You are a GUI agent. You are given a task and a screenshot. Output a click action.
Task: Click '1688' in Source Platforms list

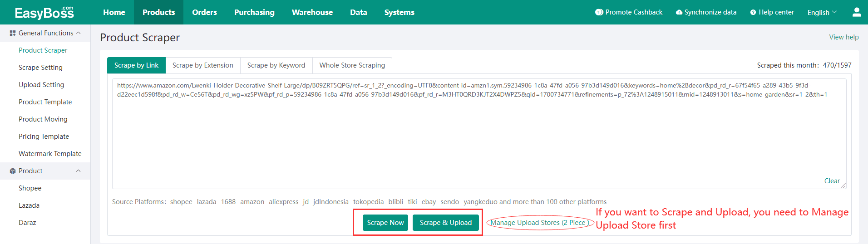click(228, 202)
